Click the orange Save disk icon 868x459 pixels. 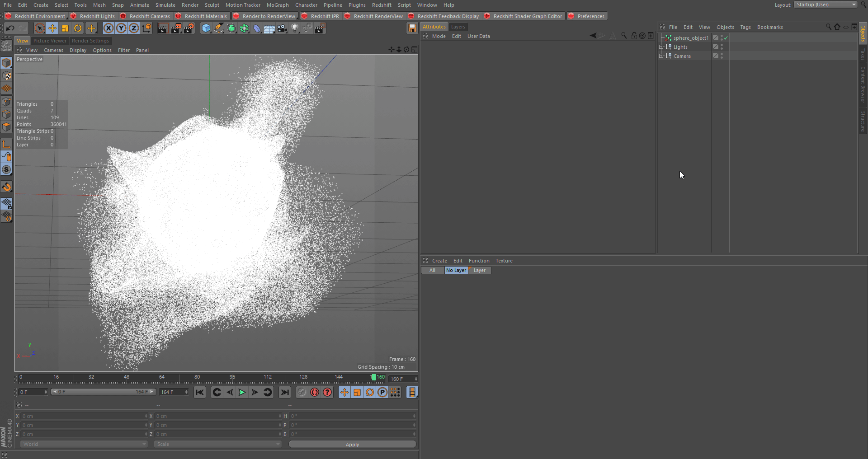[412, 28]
